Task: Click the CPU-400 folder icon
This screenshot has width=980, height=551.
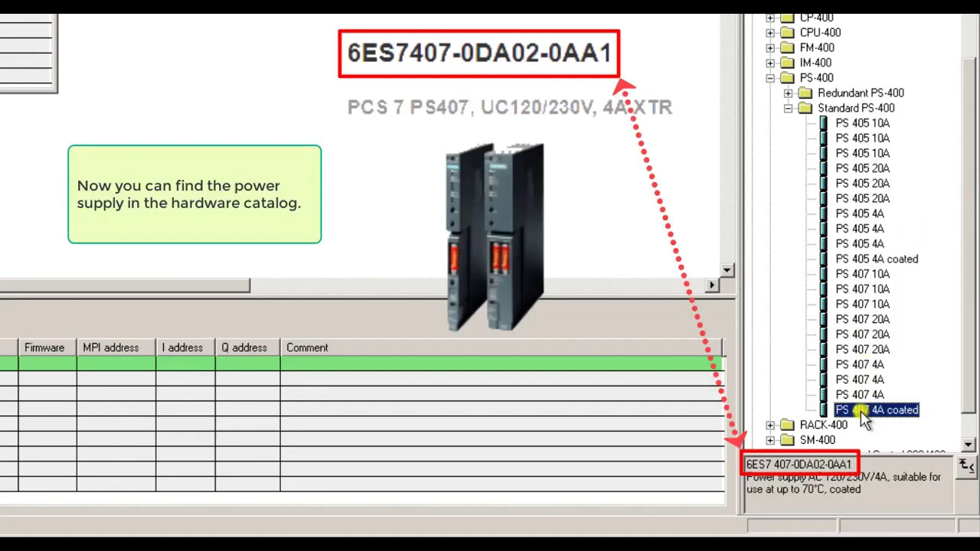Action: point(787,32)
